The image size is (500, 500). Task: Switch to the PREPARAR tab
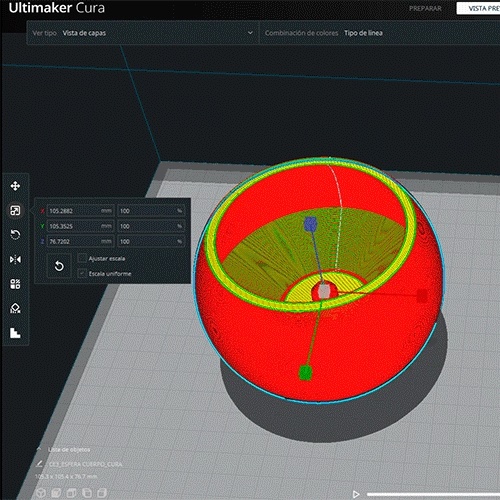pos(425,9)
